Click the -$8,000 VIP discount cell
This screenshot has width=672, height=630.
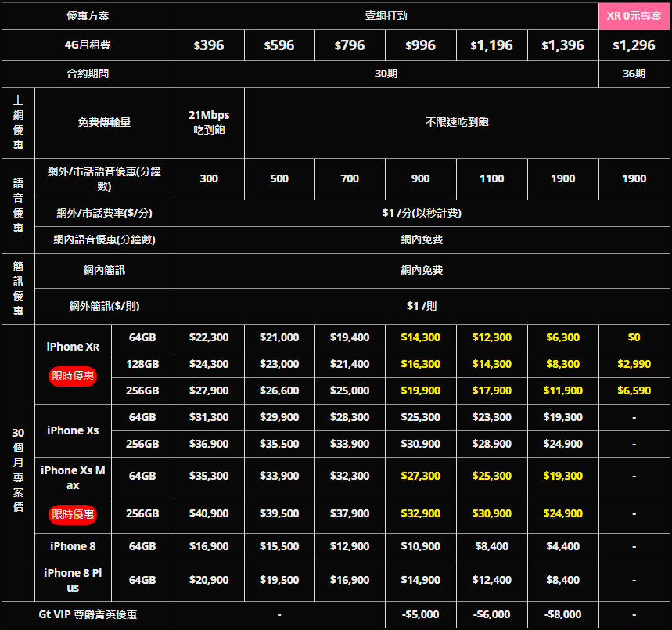(562, 614)
